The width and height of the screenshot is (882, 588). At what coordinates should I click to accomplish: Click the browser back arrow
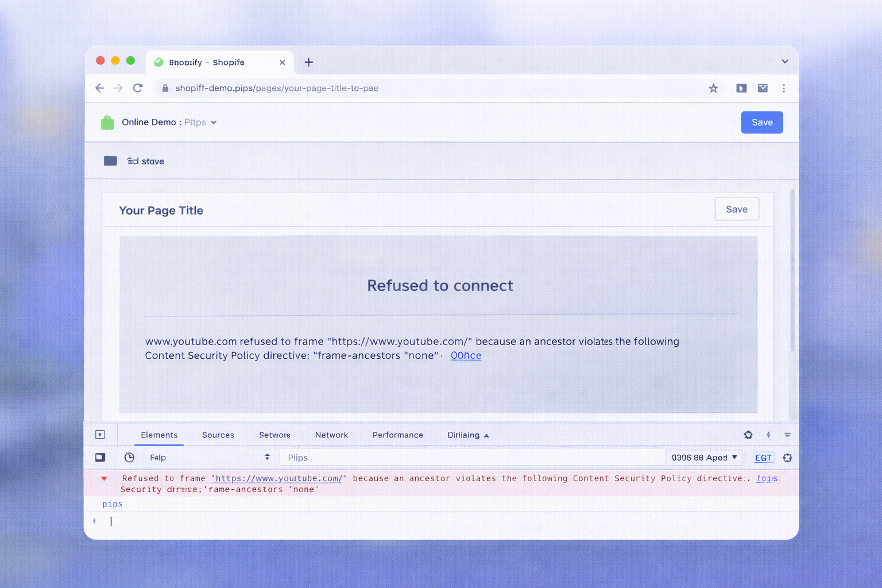(100, 88)
